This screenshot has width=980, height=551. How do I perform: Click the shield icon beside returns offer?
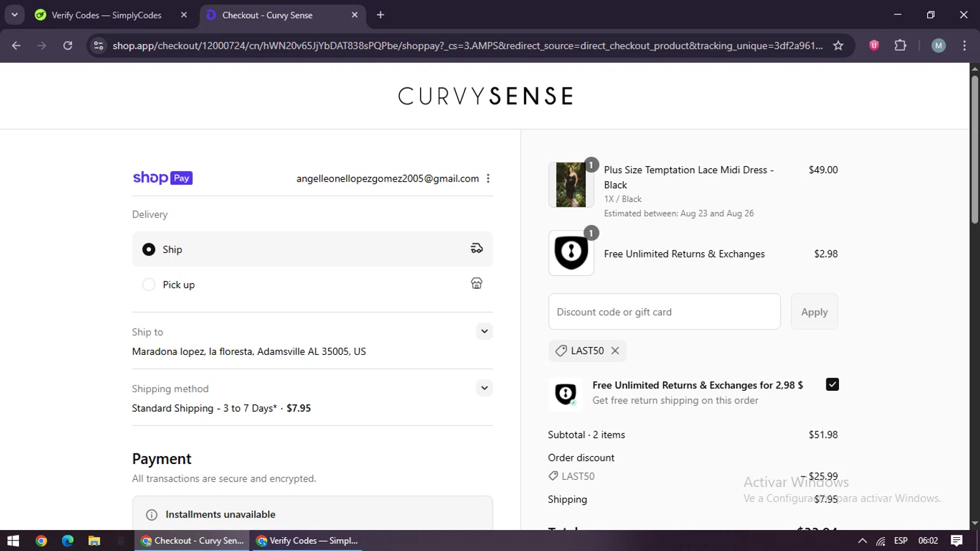(x=565, y=393)
